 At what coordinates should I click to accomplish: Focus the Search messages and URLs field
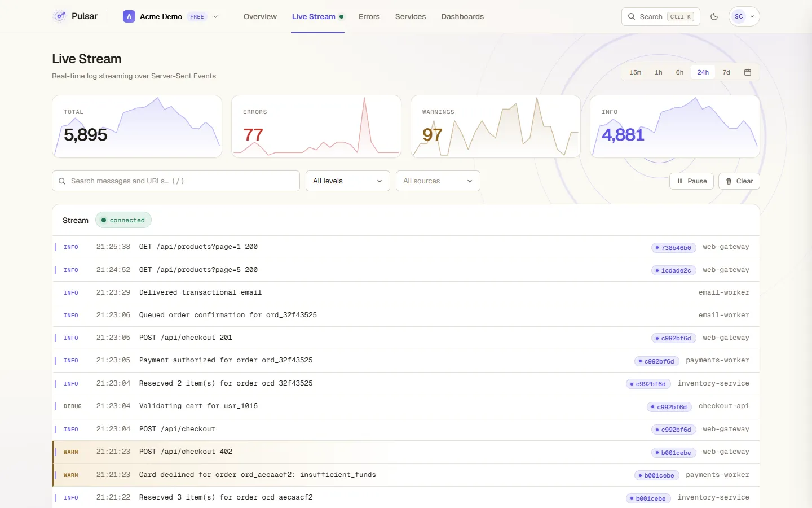pos(176,181)
